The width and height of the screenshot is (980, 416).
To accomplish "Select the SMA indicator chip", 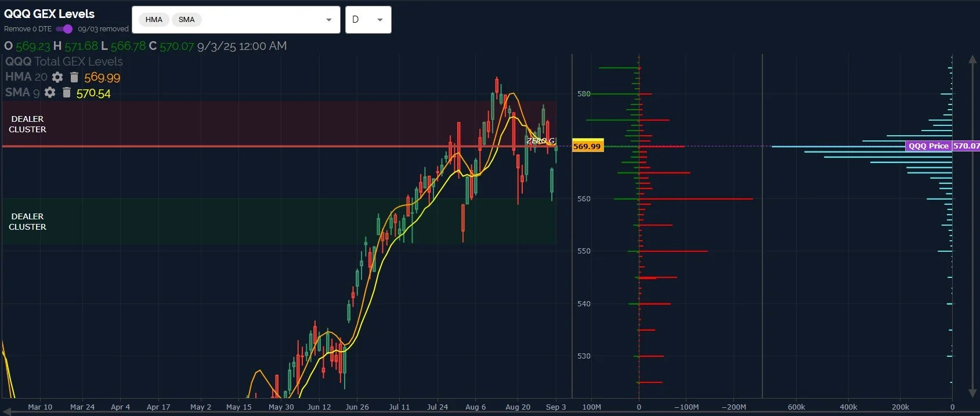I will pos(186,20).
